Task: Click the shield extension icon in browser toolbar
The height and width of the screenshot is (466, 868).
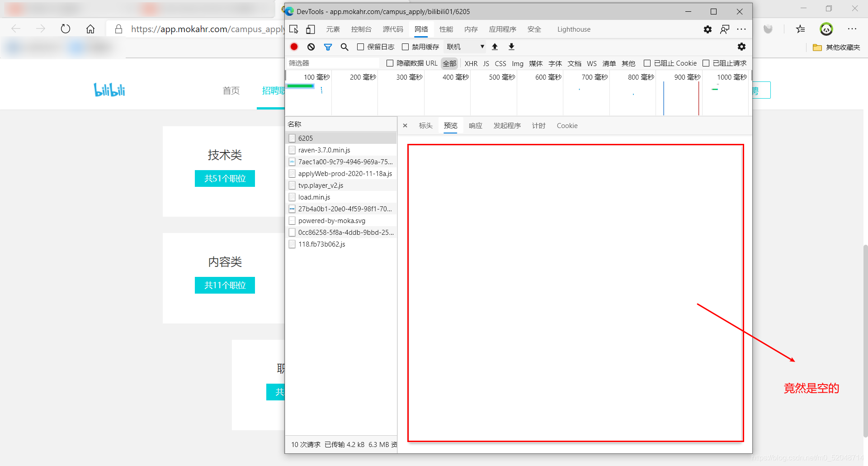Action: (768, 29)
